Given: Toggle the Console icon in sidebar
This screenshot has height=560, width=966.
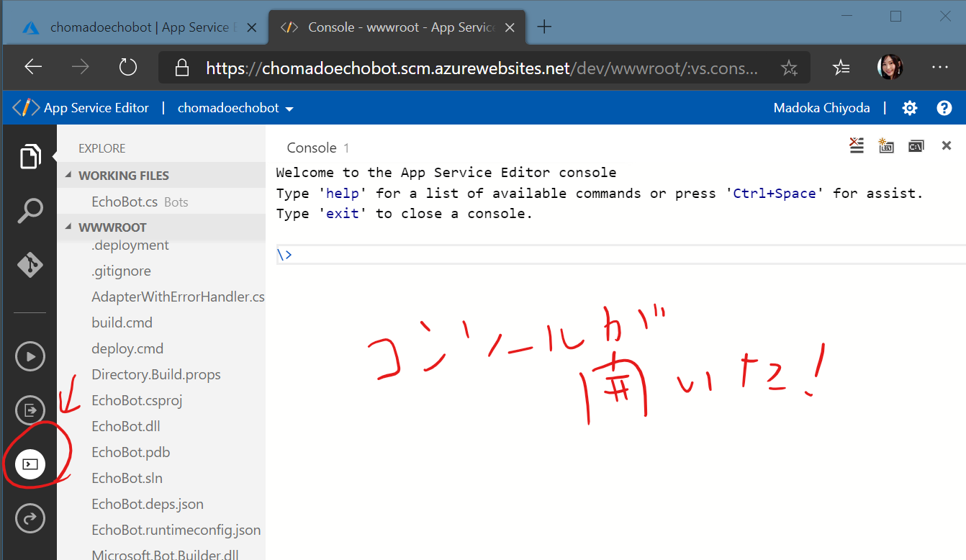Looking at the screenshot, I should coord(30,464).
